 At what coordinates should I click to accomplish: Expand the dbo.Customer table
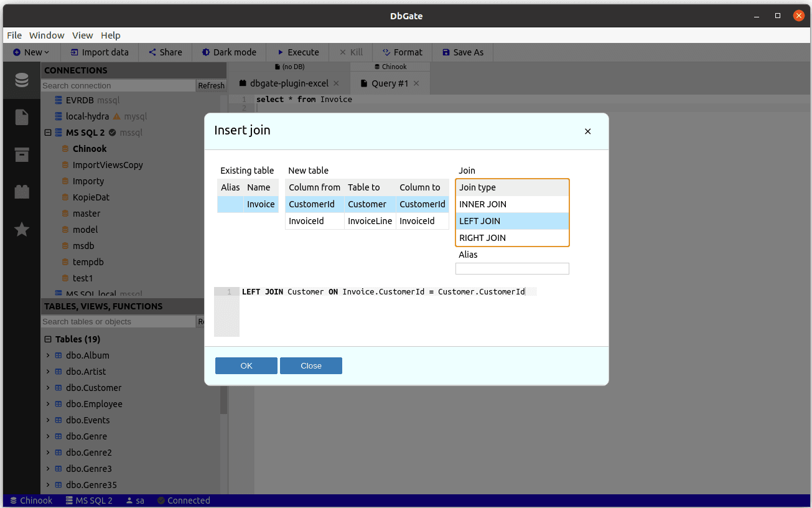(x=47, y=387)
